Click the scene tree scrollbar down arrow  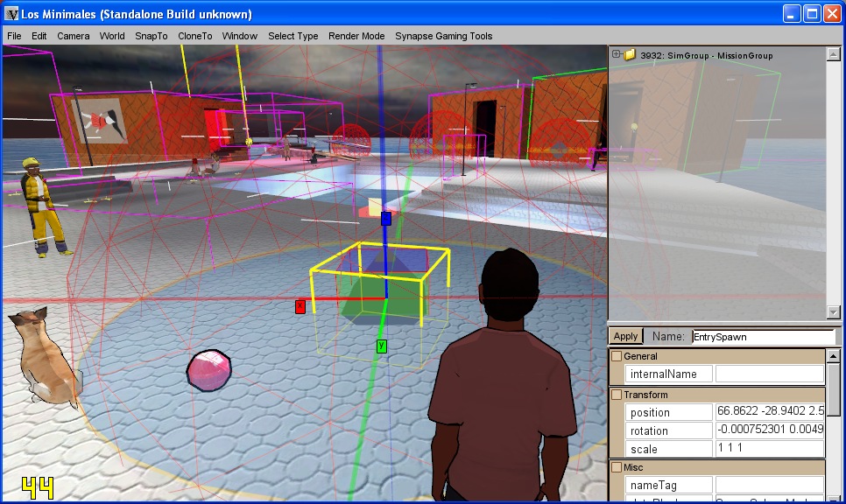833,312
